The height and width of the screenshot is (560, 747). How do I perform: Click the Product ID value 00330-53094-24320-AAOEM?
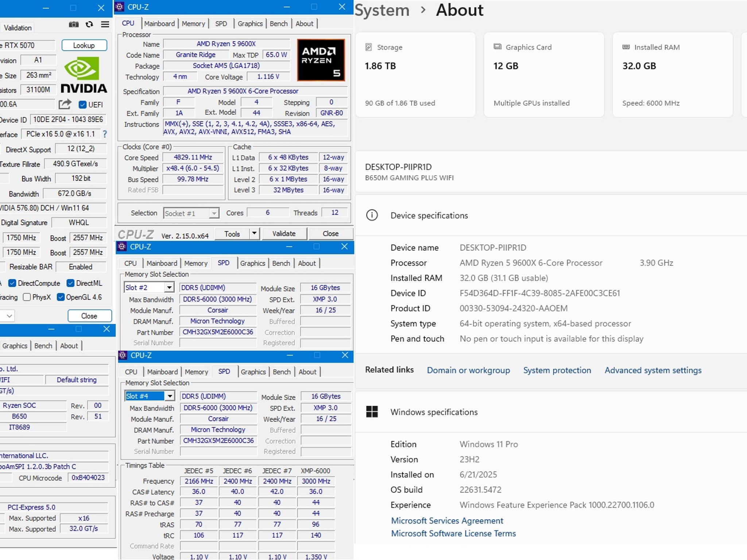coord(514,308)
